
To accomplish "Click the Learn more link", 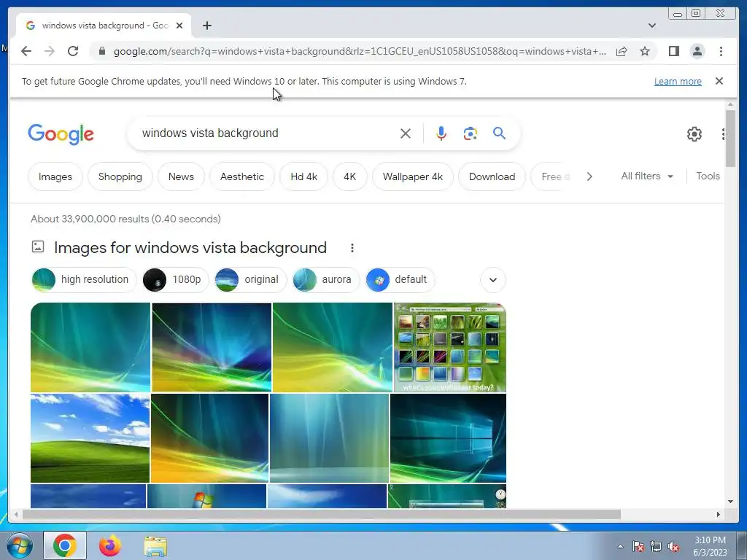I will [678, 82].
